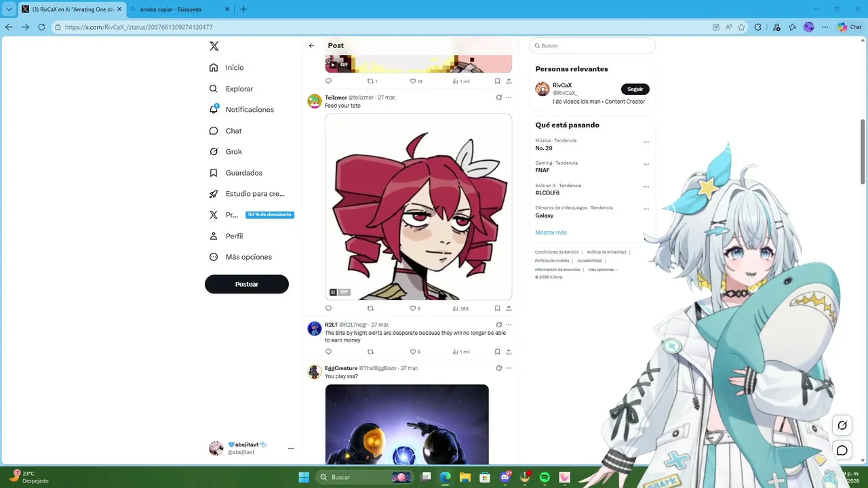Follow RivCaX with the Seguir button

tap(635, 89)
